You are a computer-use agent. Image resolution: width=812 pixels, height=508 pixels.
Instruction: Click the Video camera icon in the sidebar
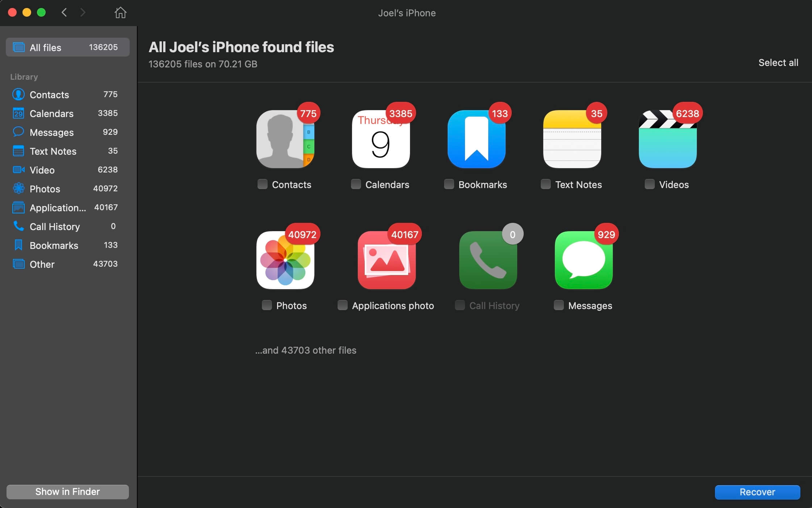18,170
